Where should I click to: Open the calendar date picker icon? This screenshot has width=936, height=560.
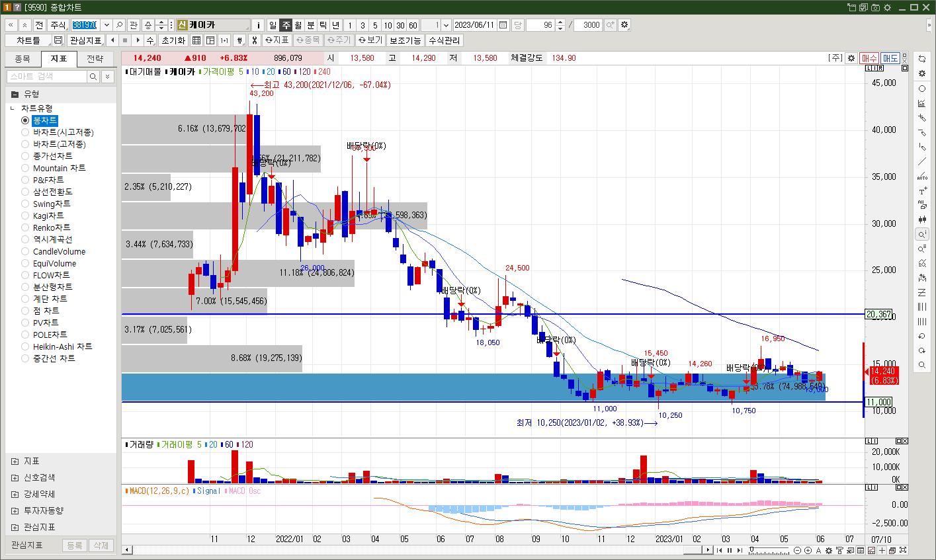coord(503,25)
